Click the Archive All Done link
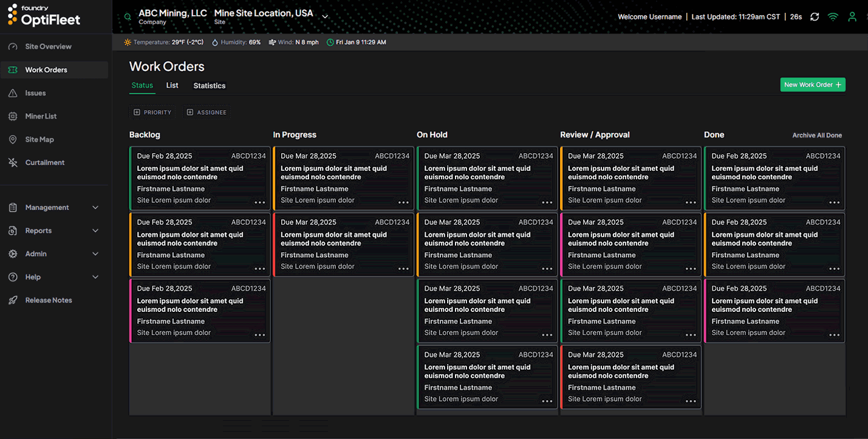The image size is (868, 439). pyautogui.click(x=817, y=135)
